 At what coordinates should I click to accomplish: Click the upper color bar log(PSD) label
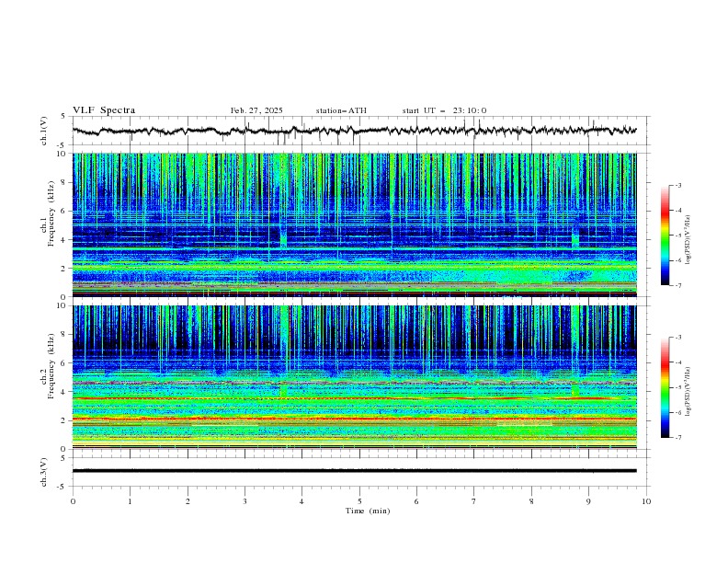[688, 240]
